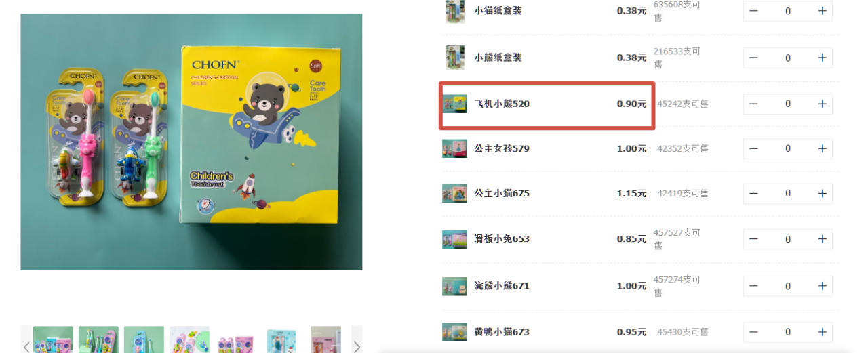Choose the 公主小猫675 variant image
The height and width of the screenshot is (353, 868).
click(454, 193)
